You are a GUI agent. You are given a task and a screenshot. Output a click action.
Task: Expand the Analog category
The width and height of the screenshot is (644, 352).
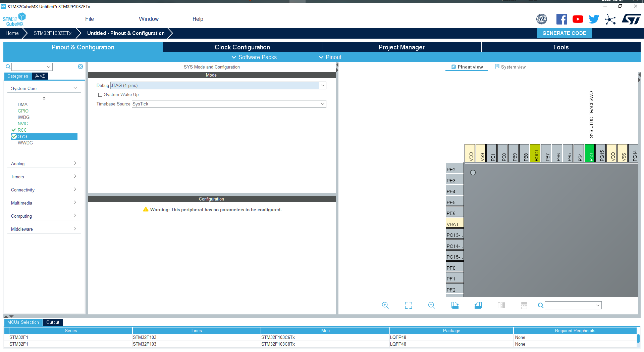pos(75,163)
